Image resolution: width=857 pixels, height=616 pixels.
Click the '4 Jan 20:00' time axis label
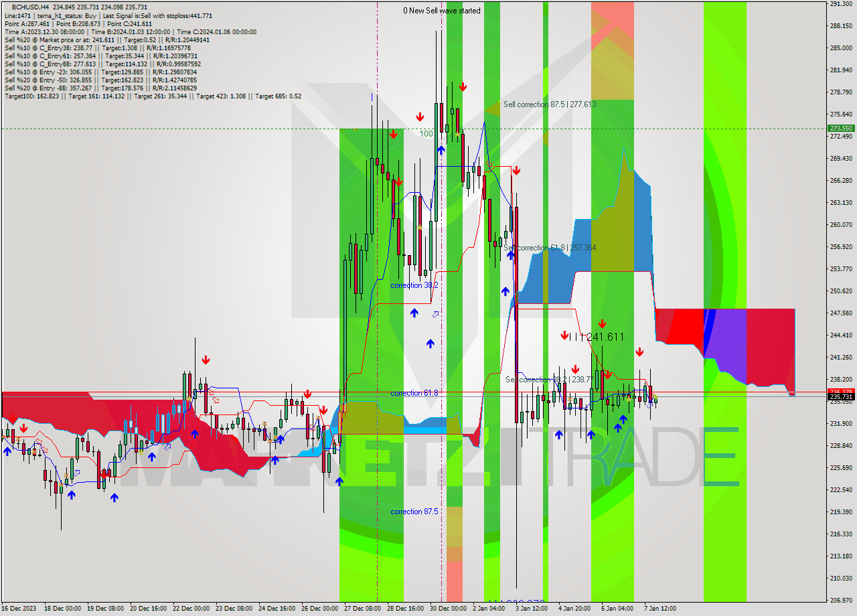(574, 609)
